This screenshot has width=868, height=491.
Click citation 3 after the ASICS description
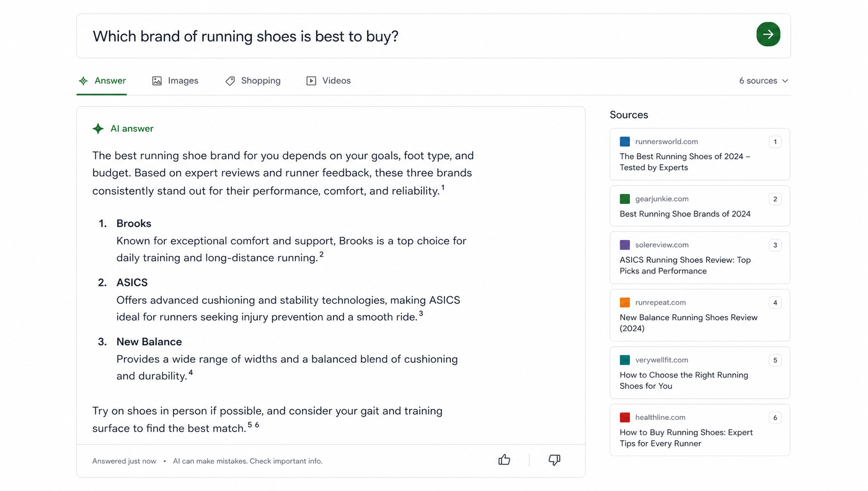tap(421, 314)
